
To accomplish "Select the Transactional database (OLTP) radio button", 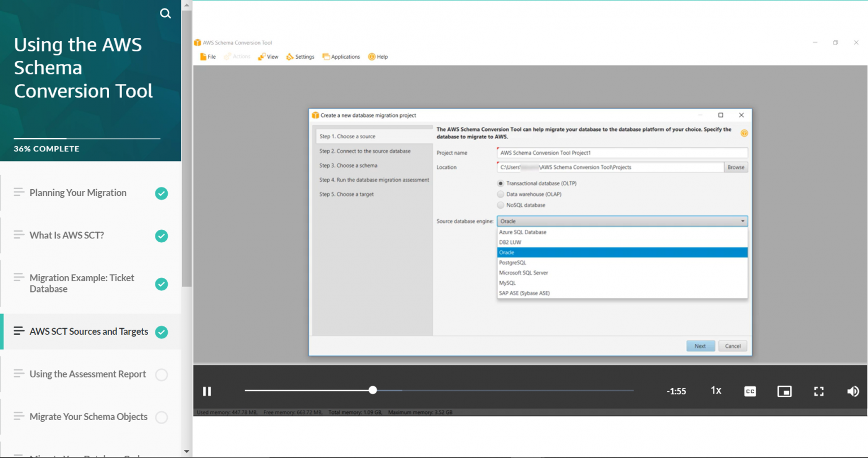I will (x=501, y=184).
